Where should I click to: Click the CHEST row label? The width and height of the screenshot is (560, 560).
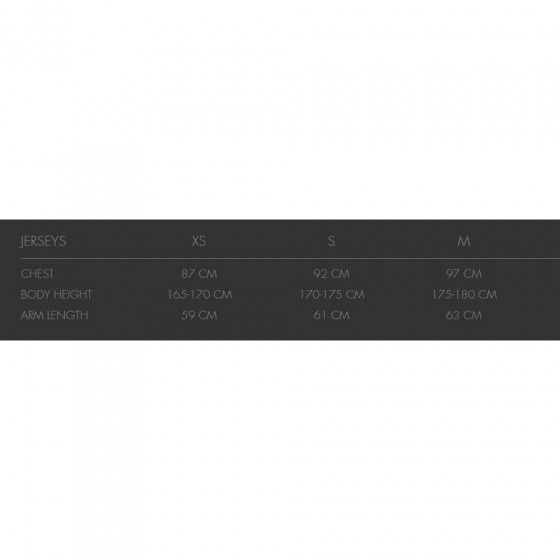(37, 274)
